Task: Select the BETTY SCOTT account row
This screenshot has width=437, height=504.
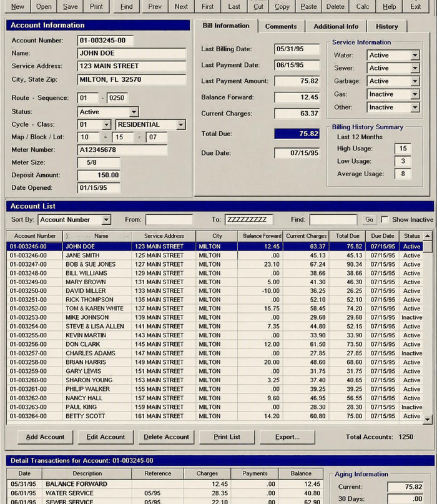Action: click(214, 416)
